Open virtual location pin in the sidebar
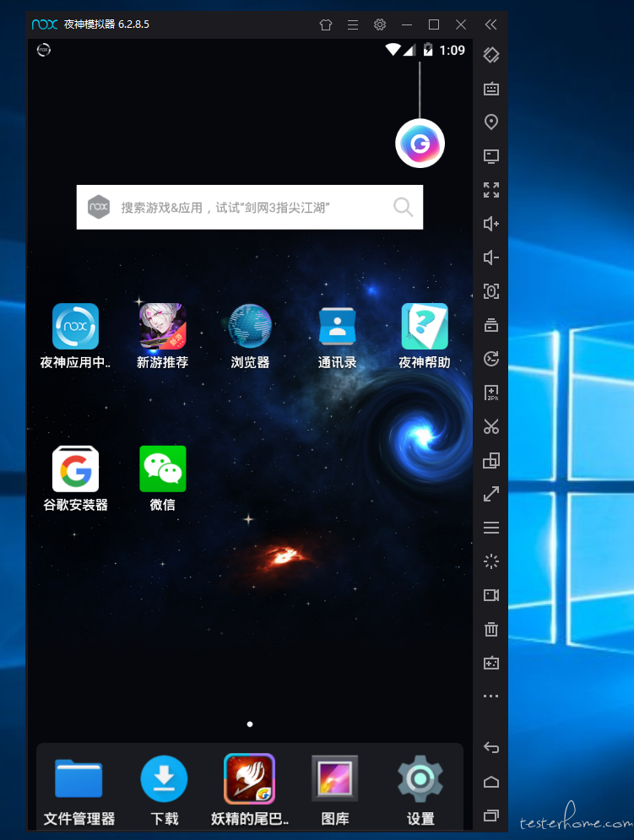The image size is (634, 840). (x=491, y=122)
